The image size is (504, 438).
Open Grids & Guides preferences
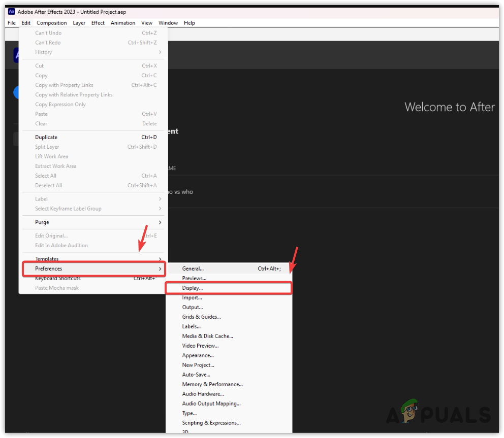coord(229,317)
